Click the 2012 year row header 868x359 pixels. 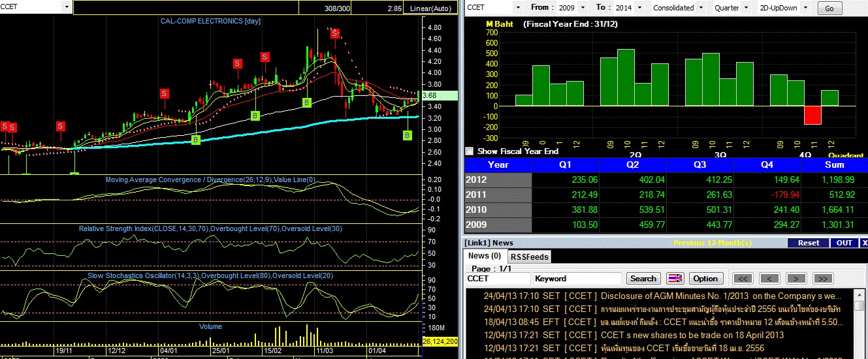(x=498, y=180)
